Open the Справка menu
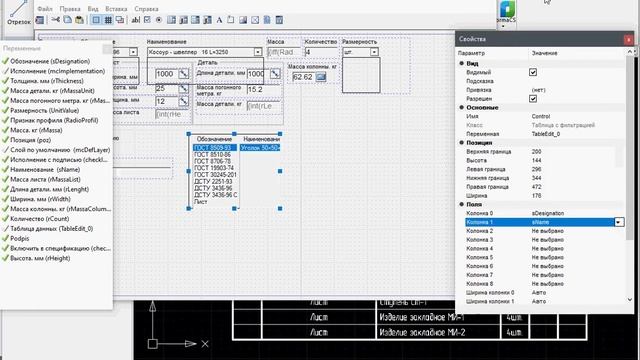Screen dimensions: 640x360 146,9
